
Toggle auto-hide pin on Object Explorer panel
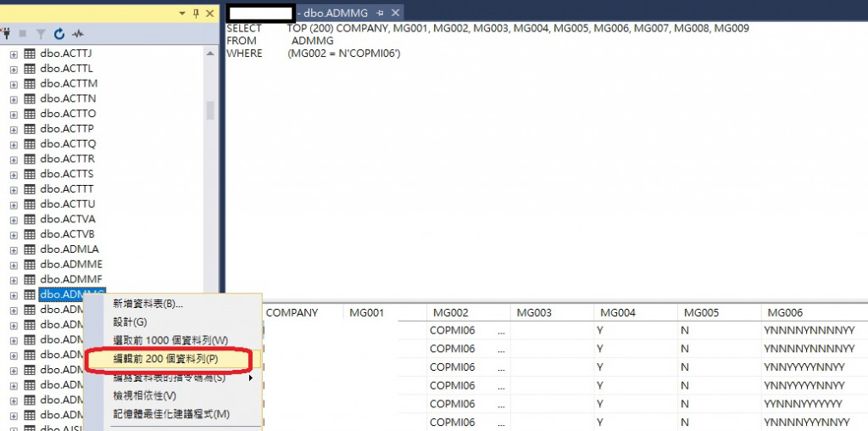pyautogui.click(x=196, y=14)
